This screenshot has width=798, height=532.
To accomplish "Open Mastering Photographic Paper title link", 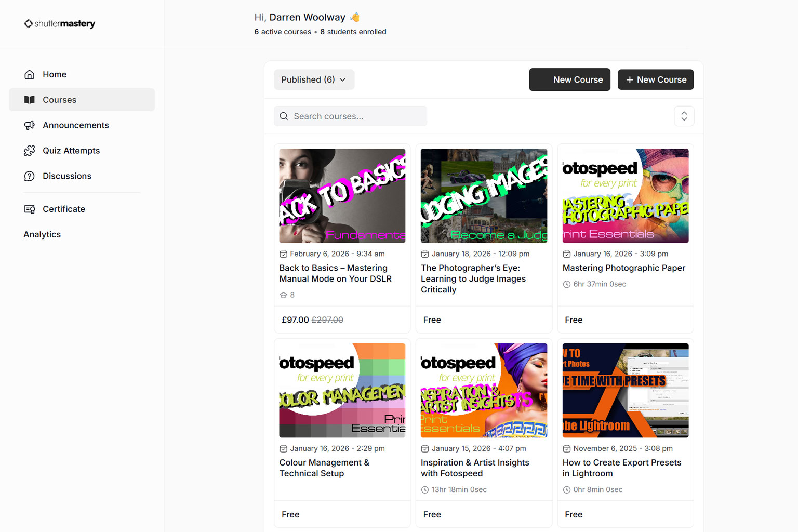I will (x=624, y=268).
